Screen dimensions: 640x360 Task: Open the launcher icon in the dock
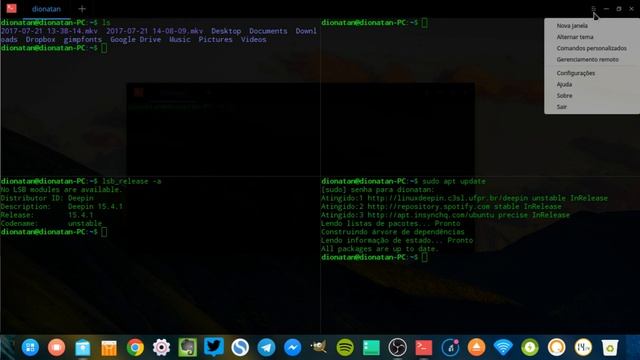30,348
